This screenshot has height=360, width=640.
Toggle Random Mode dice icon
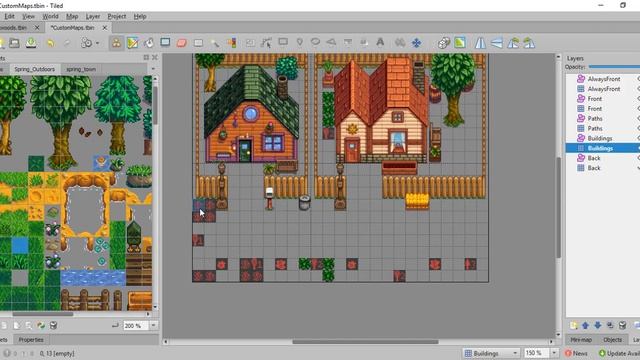[x=444, y=43]
